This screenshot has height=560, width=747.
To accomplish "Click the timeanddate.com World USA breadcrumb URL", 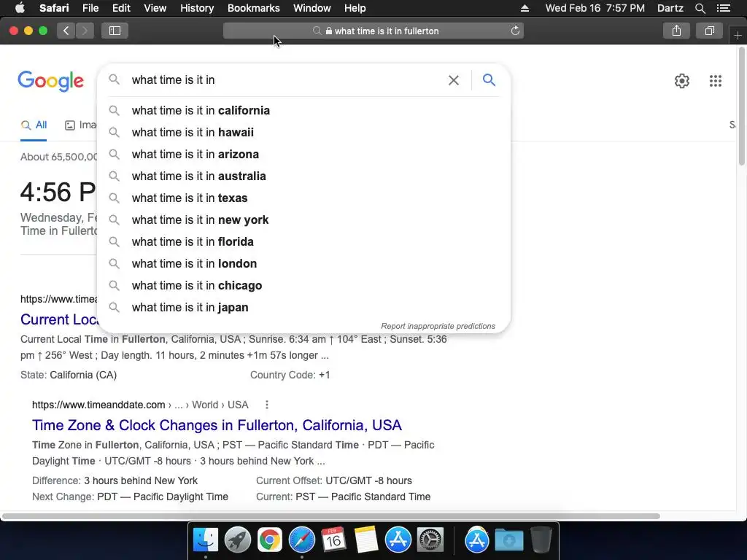I will pyautogui.click(x=140, y=405).
